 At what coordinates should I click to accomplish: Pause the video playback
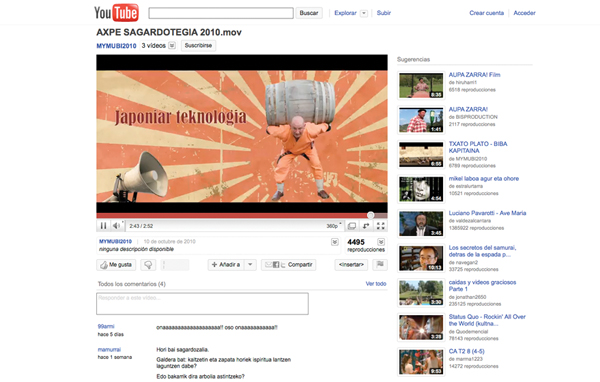tap(103, 226)
